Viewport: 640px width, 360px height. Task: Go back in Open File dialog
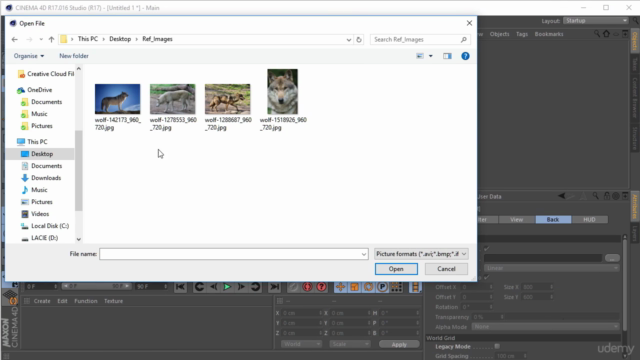pyautogui.click(x=15, y=40)
